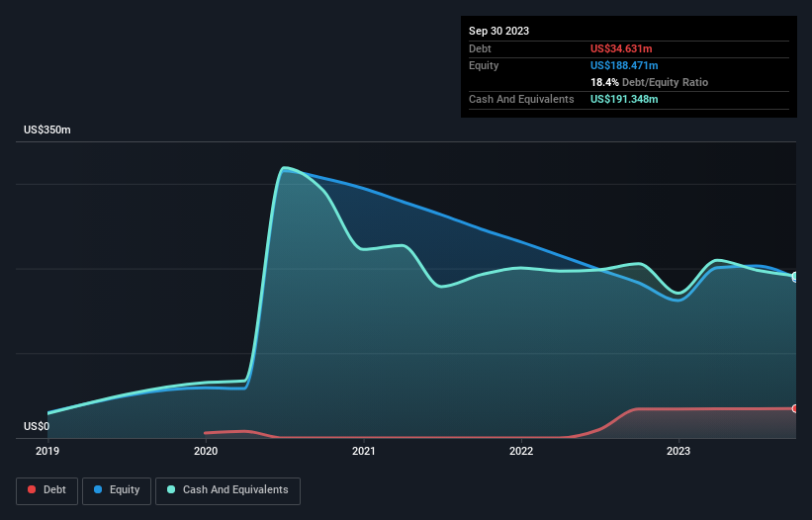Screen dimensions: 812x520
Task: Click the 18.4% Debt/Equity Ratio text
Action: coord(649,82)
